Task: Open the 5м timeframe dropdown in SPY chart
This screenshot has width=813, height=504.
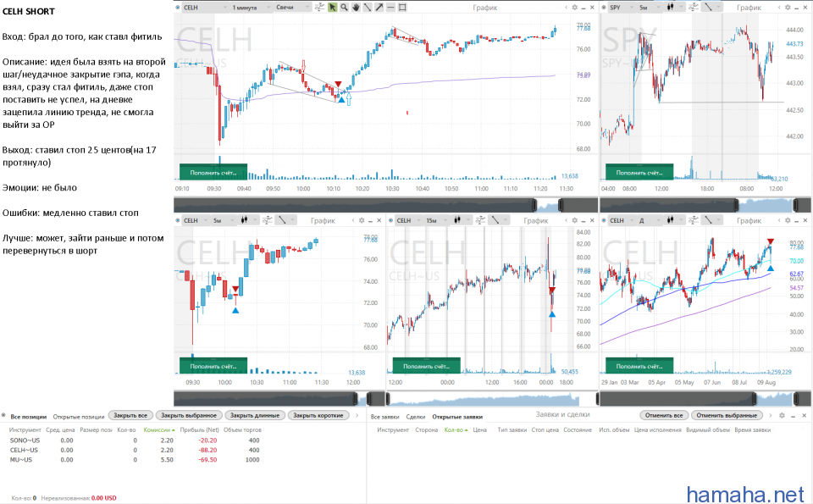Action: click(x=650, y=8)
